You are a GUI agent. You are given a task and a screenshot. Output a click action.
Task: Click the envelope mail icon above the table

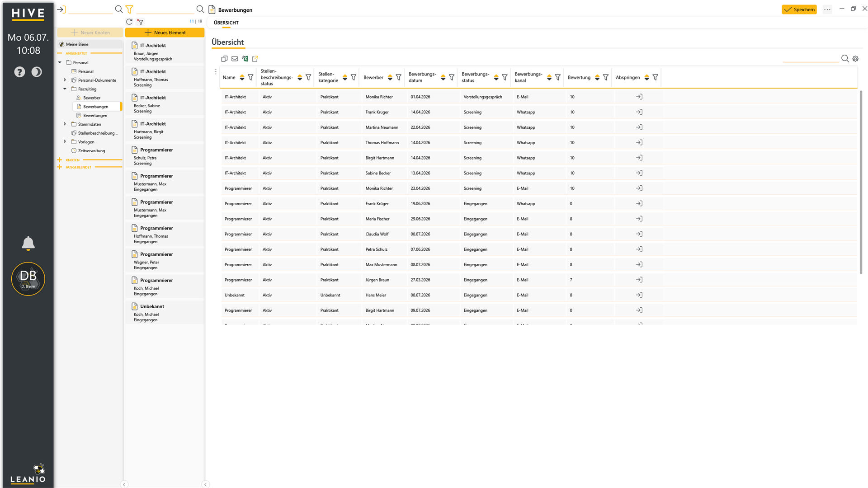[235, 59]
